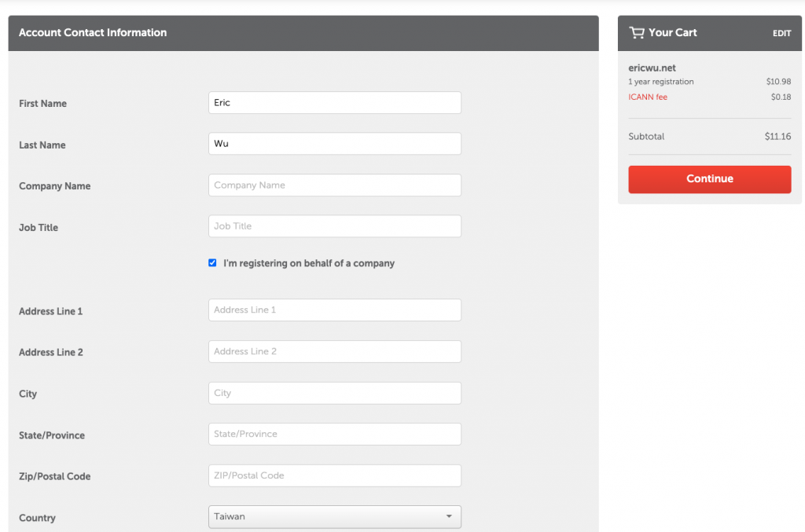Click into the Job Title input

335,226
